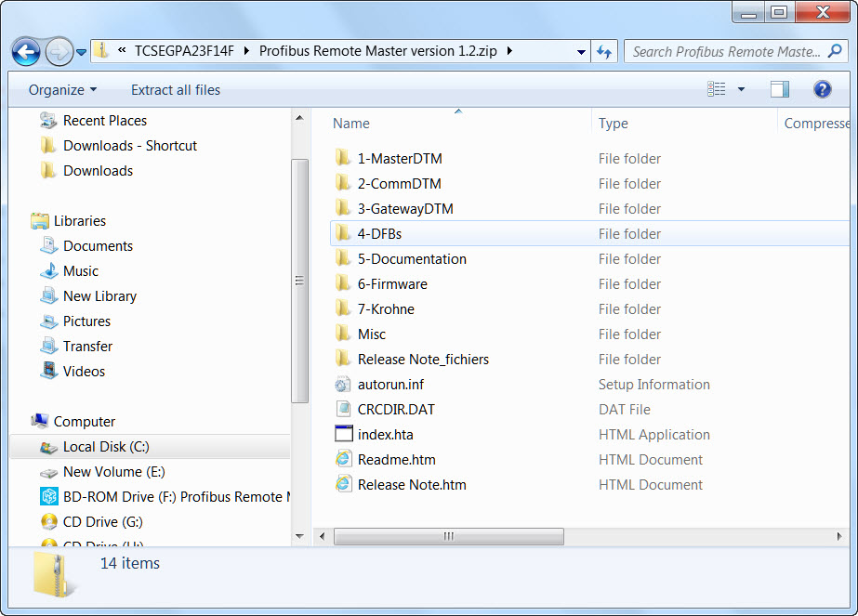The width and height of the screenshot is (858, 616).
Task: Select the CRCDIR.DAT file icon
Action: pyautogui.click(x=343, y=409)
